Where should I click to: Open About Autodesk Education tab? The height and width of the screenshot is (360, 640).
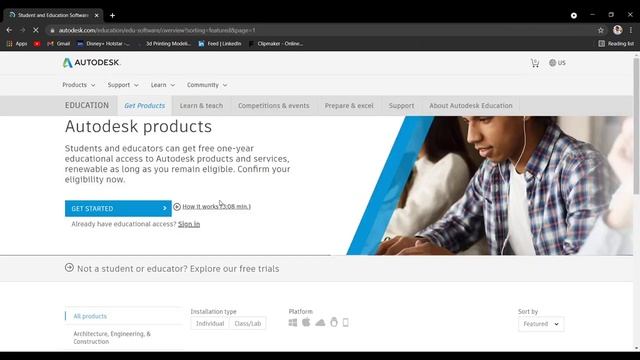point(471,106)
